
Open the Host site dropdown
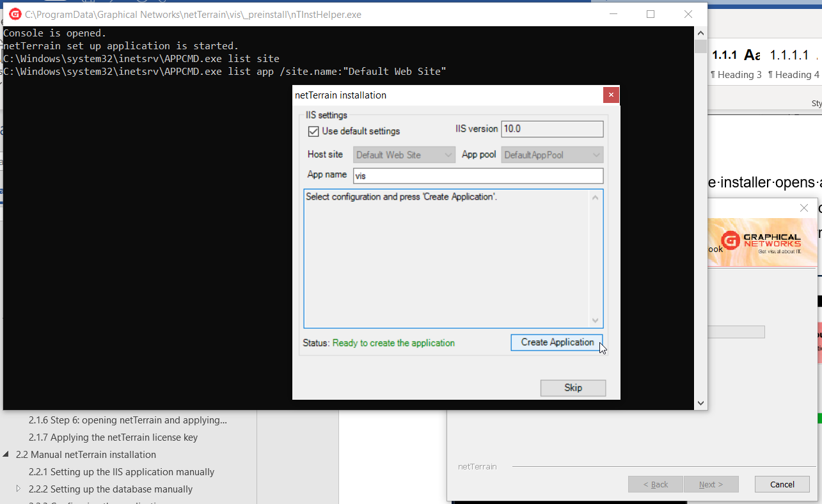point(404,155)
